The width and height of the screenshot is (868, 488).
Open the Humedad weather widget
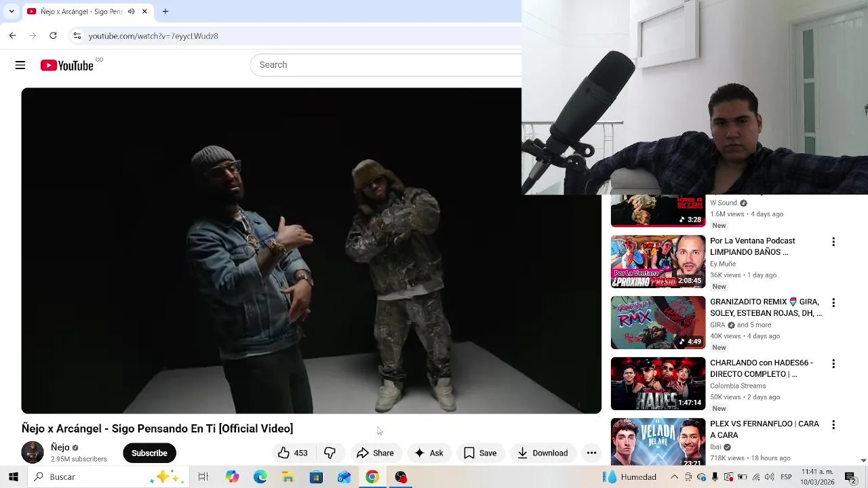tap(630, 477)
